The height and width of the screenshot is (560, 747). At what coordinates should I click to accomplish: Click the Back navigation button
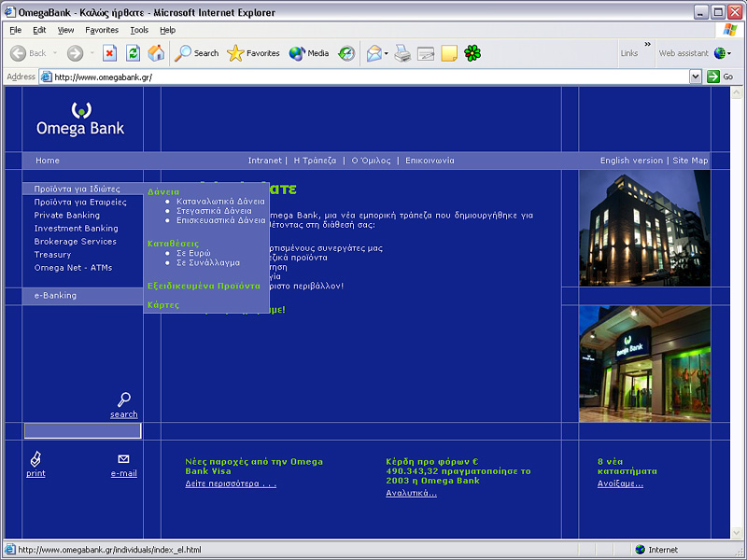29,53
